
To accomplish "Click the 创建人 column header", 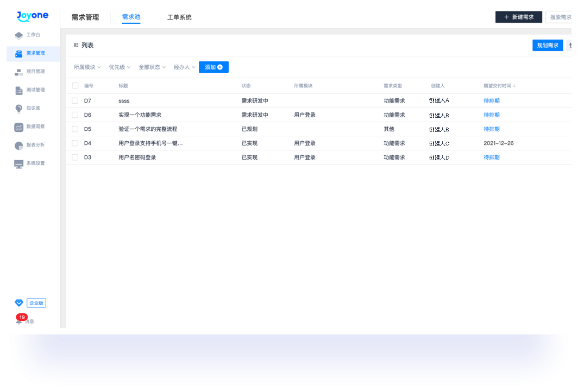I will tap(437, 86).
